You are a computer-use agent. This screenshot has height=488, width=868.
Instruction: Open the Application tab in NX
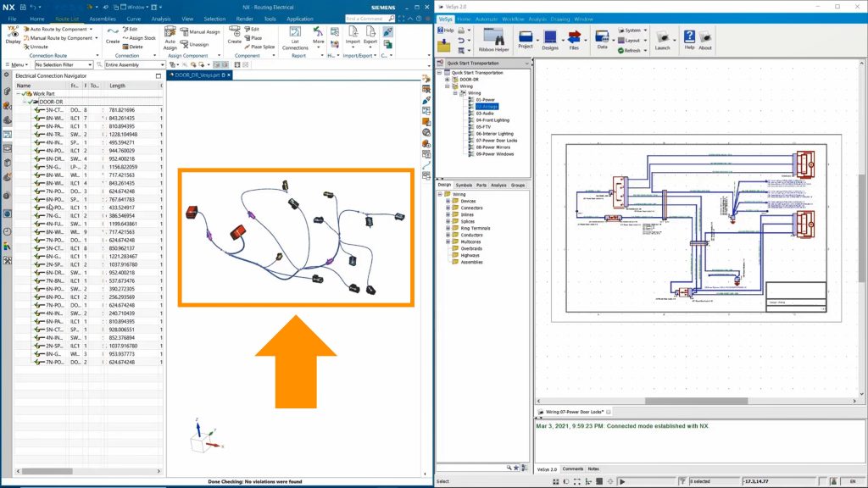click(299, 19)
